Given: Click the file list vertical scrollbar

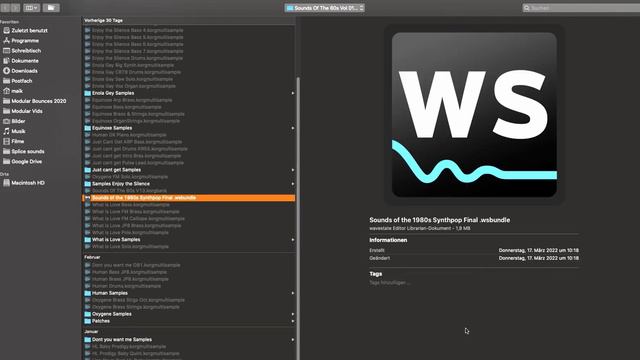Looking at the screenshot, I should click(x=298, y=218).
